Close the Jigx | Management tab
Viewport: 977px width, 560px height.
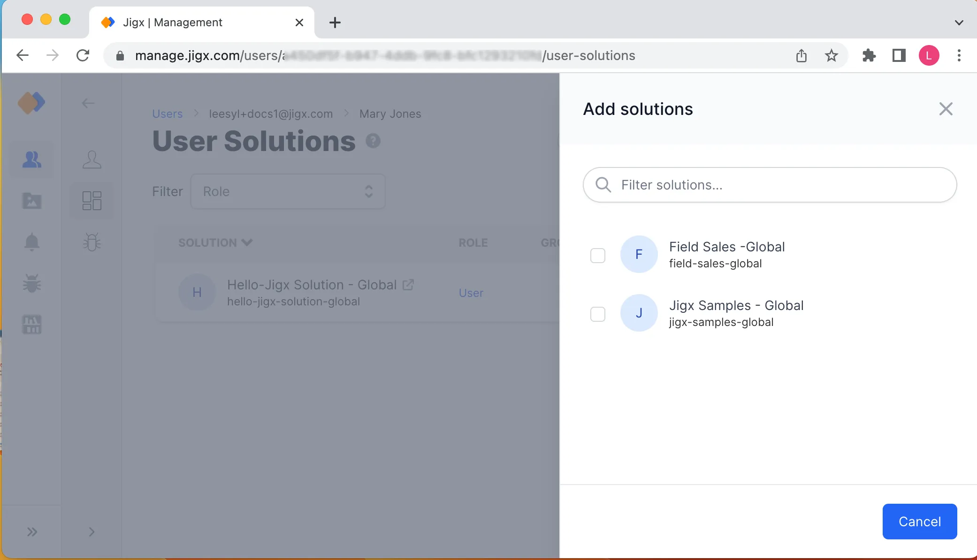299,22
